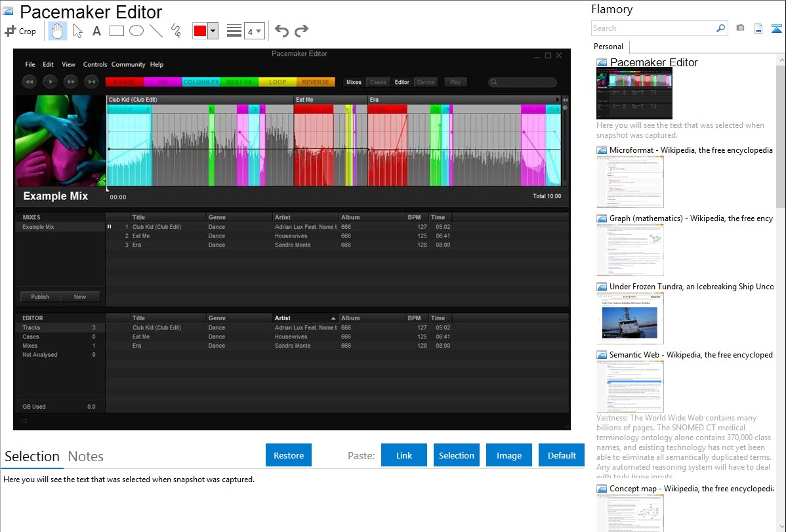Sort editor tracks by Artist column header
The height and width of the screenshot is (532, 786).
coord(304,318)
